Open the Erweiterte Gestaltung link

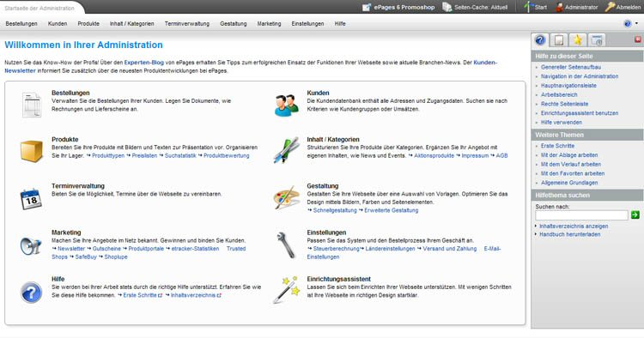pos(392,210)
